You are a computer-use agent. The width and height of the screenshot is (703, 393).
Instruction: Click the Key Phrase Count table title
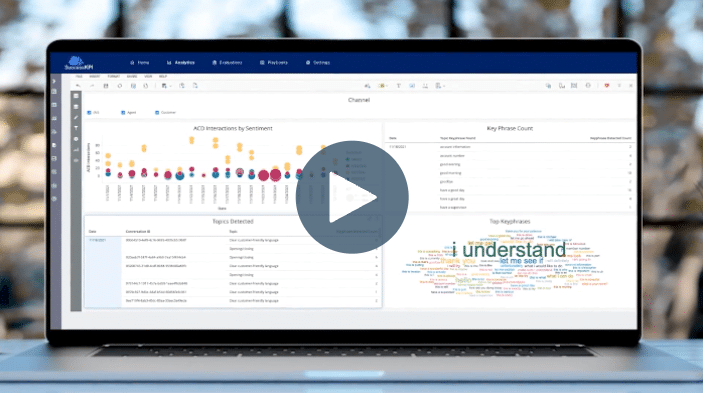[510, 128]
